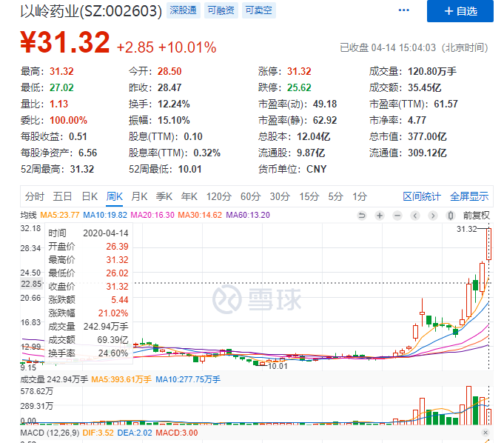The image size is (504, 443).
Task: Move chart left with previous arrow
Action: [415, 216]
